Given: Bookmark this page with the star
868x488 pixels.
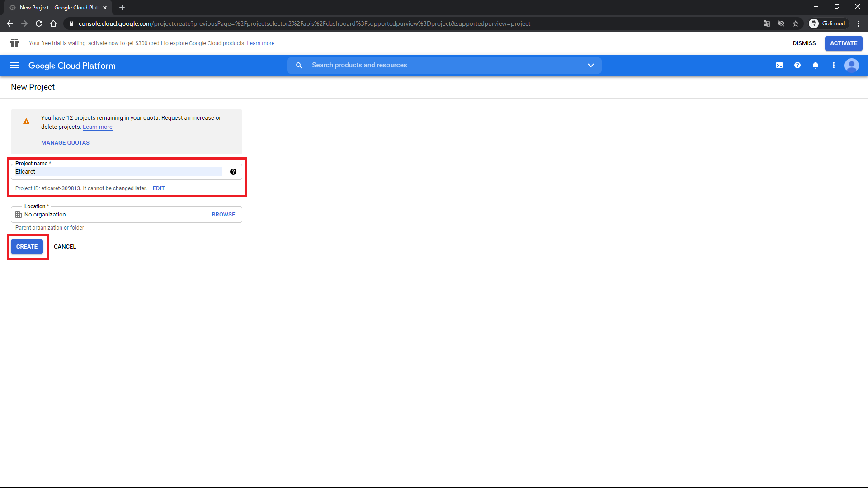Looking at the screenshot, I should coord(796,23).
